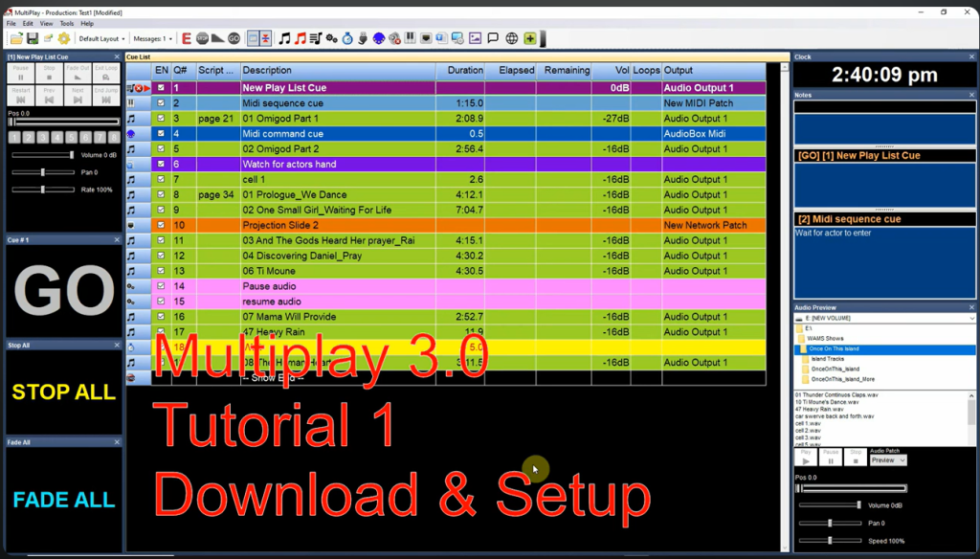The width and height of the screenshot is (980, 559).
Task: Add play list cue icon in toolbar
Action: click(316, 39)
